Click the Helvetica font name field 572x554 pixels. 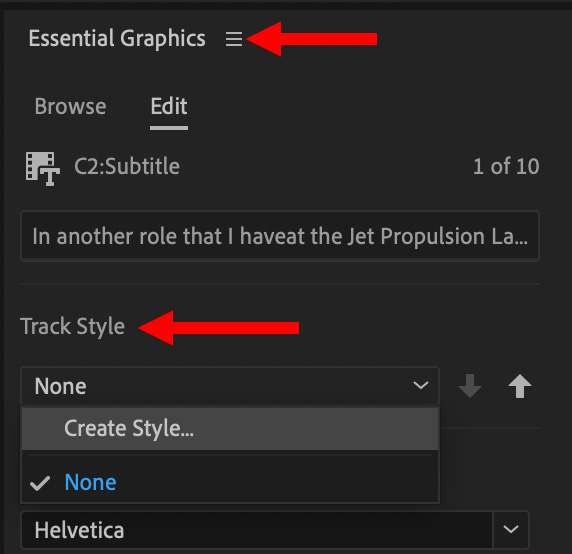[x=256, y=530]
